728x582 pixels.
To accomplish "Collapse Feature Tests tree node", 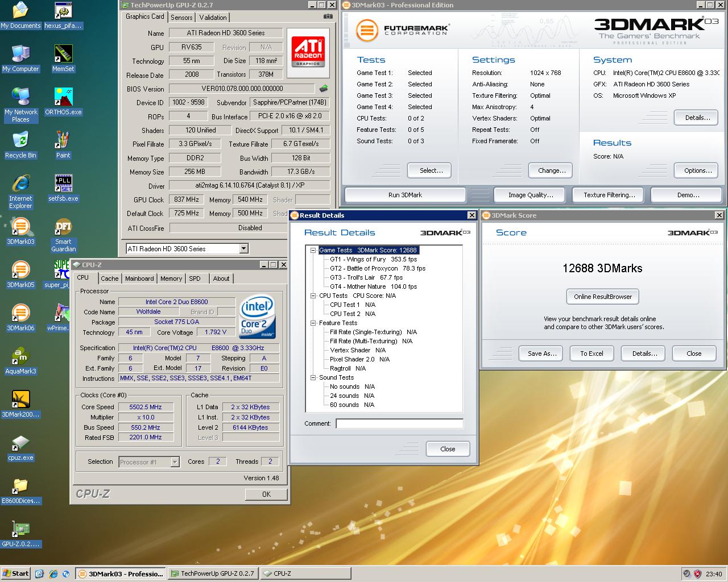I will [x=313, y=323].
